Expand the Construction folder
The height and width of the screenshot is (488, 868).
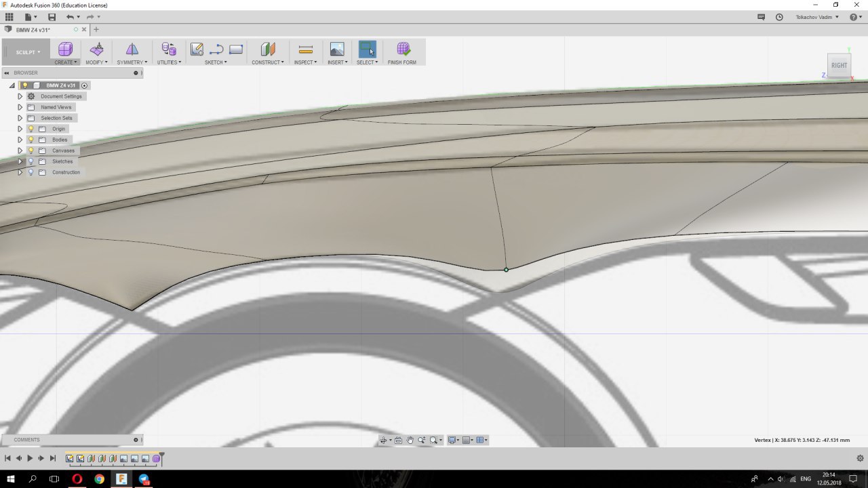(x=20, y=172)
